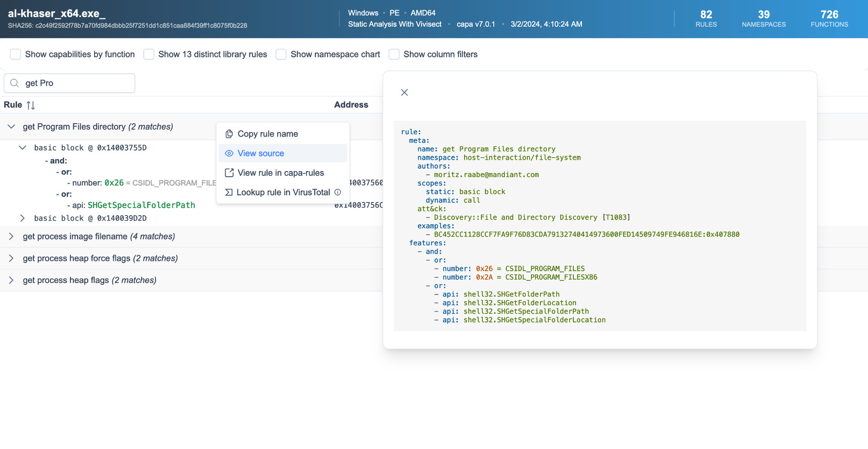Image resolution: width=868 pixels, height=449 pixels.
Task: Close the rule source popup
Action: pos(404,92)
